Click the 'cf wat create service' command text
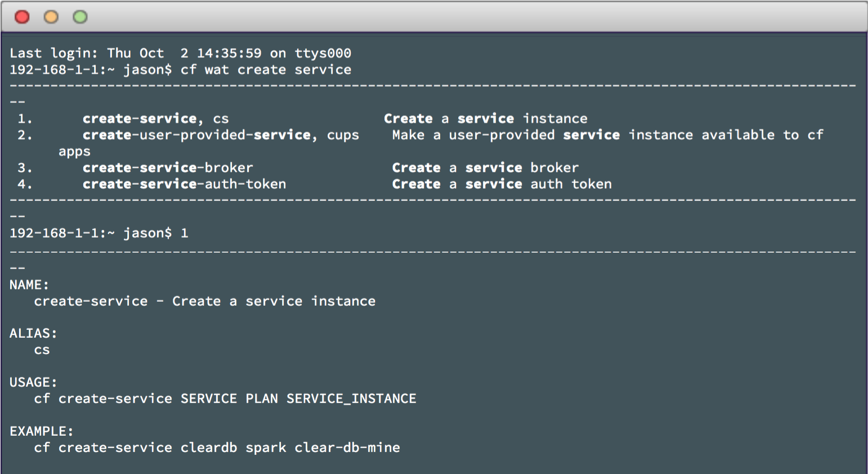 pyautogui.click(x=266, y=70)
